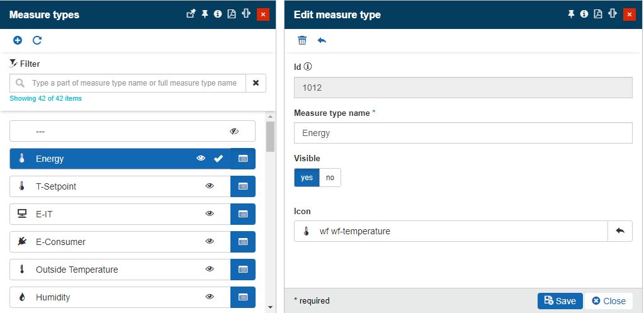The width and height of the screenshot is (644, 313).
Task: Pin the Measure types panel
Action: point(205,14)
